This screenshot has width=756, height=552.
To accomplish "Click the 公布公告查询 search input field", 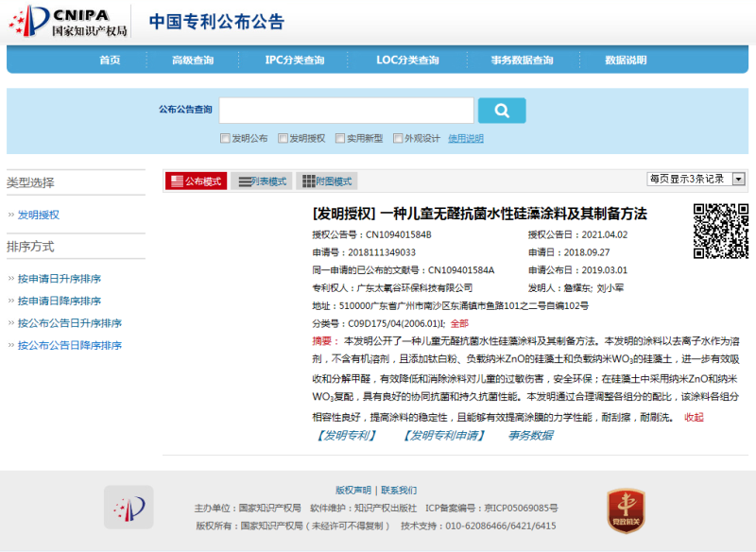I will coord(346,111).
